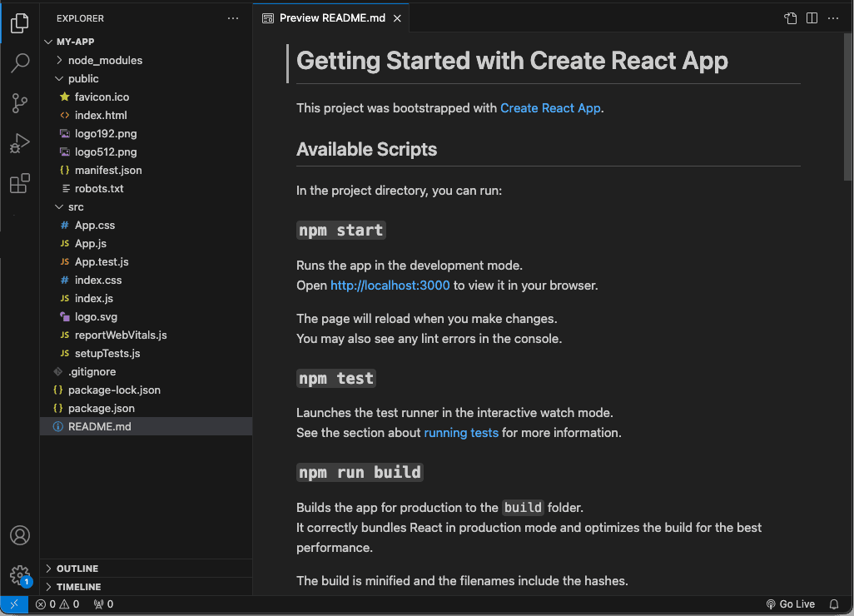Click the Split Editor icon
Image resolution: width=854 pixels, height=616 pixels.
click(812, 17)
